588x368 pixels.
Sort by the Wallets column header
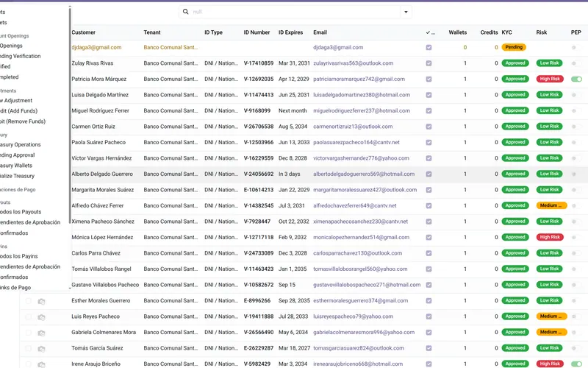[x=457, y=32]
